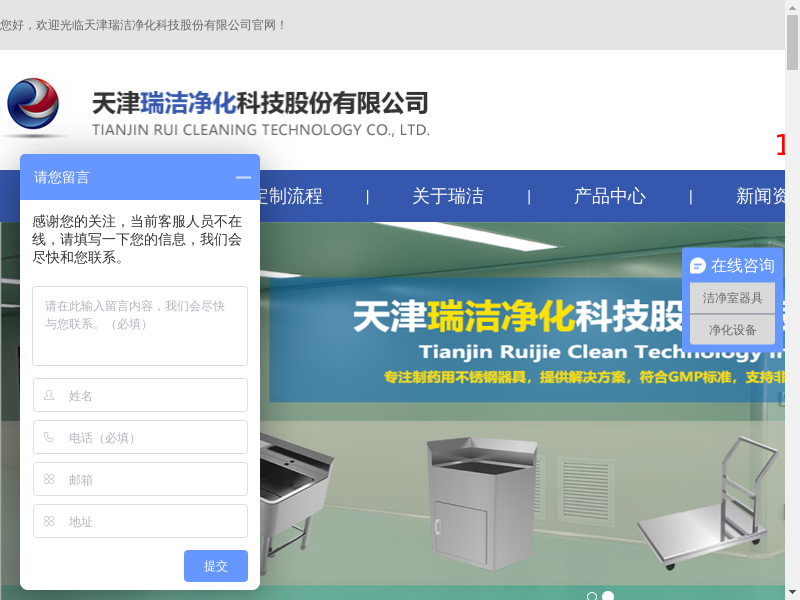Click the stainless steel trolley cart image
800x600 pixels.
click(709, 503)
